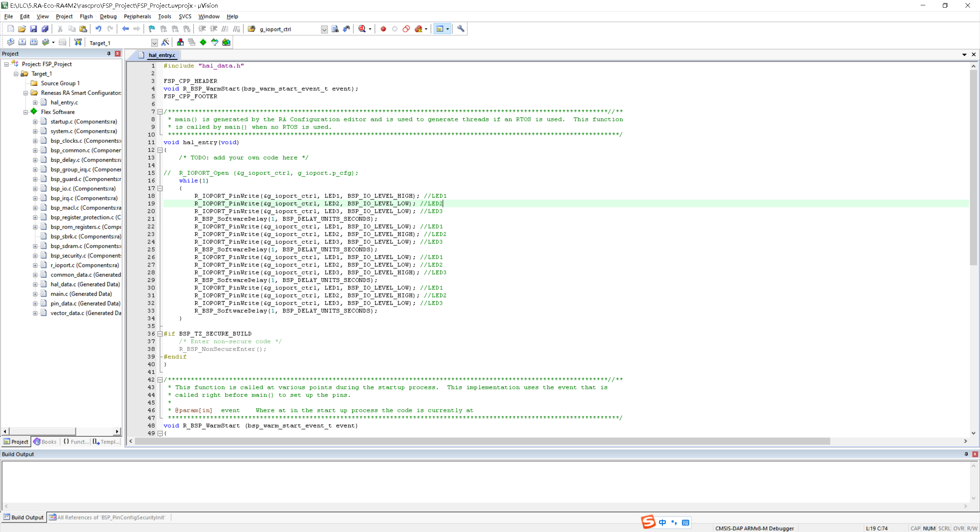Open the Flash menu
The width and height of the screenshot is (980, 532).
point(86,16)
